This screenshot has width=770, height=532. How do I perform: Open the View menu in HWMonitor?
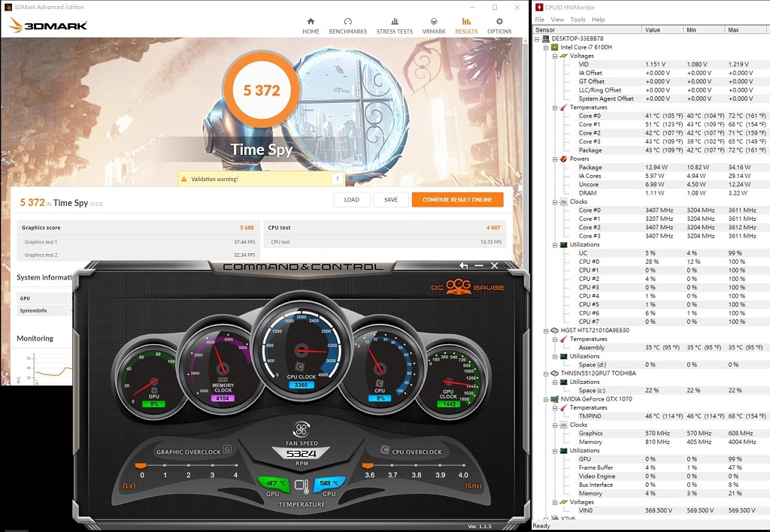[557, 20]
